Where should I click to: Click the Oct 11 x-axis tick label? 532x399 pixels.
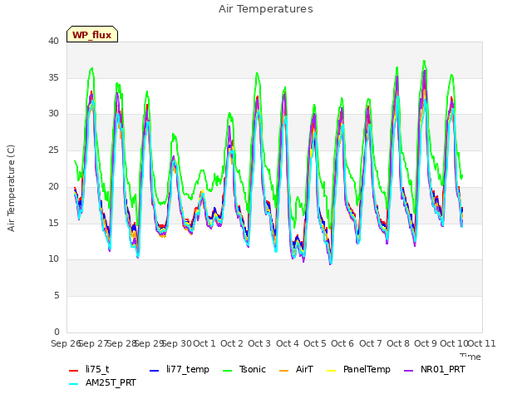pyautogui.click(x=482, y=343)
